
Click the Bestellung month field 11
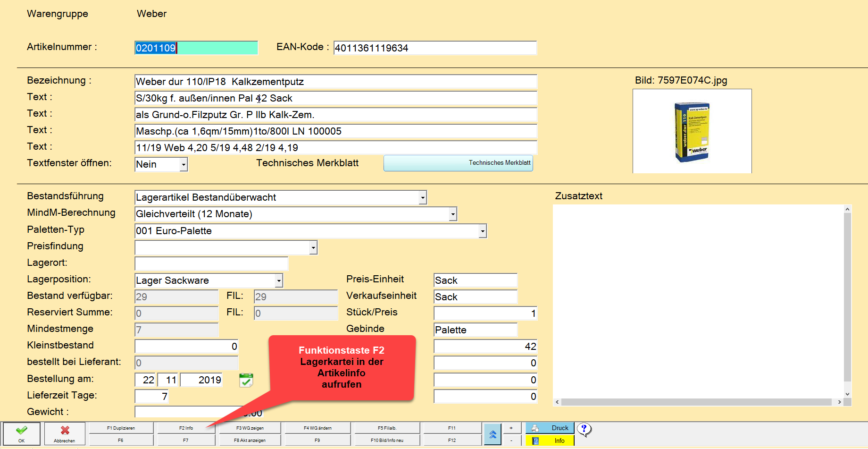[x=167, y=380]
